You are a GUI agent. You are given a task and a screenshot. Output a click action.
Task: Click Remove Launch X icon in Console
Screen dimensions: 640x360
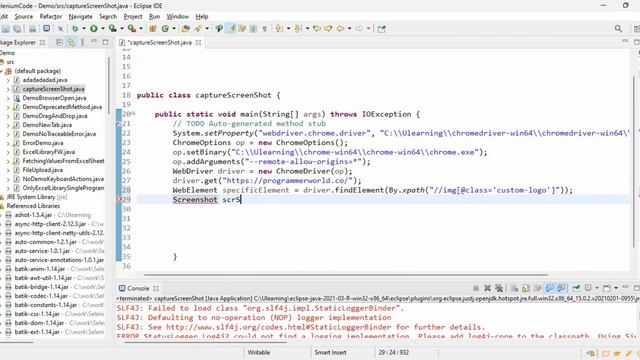[487, 288]
